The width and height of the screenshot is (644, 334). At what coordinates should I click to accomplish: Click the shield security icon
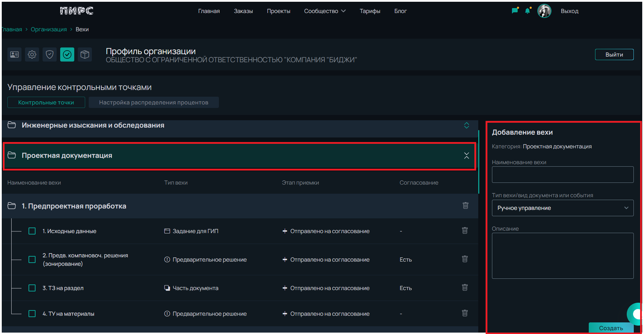(x=50, y=54)
